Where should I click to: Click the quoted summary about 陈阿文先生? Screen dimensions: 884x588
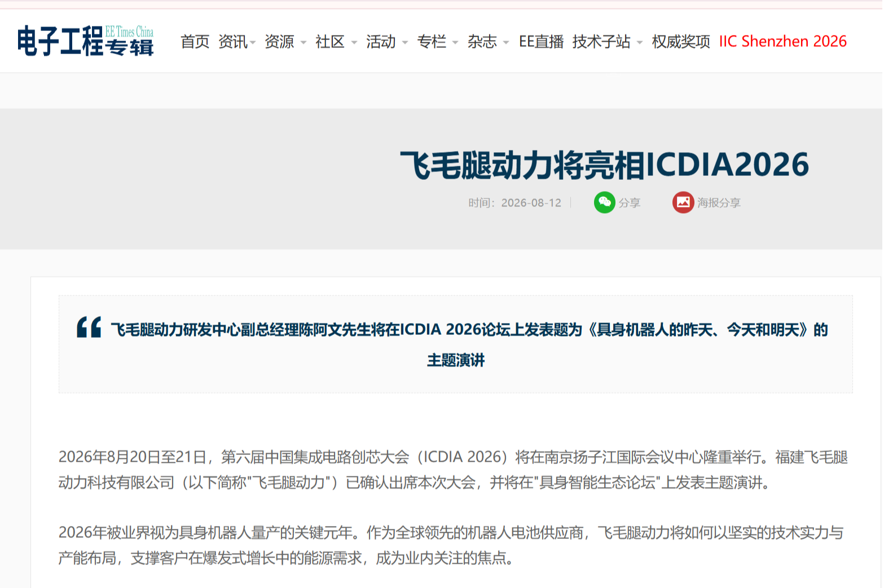pos(469,344)
